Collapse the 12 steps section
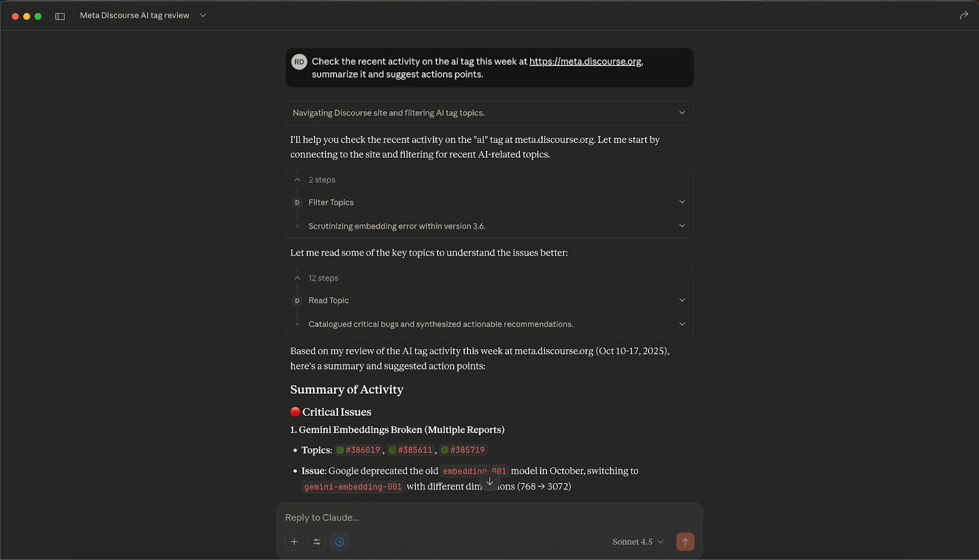This screenshot has height=560, width=979. point(297,278)
